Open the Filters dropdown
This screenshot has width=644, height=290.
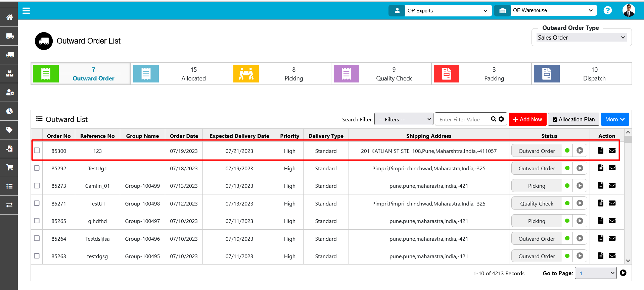pos(404,119)
